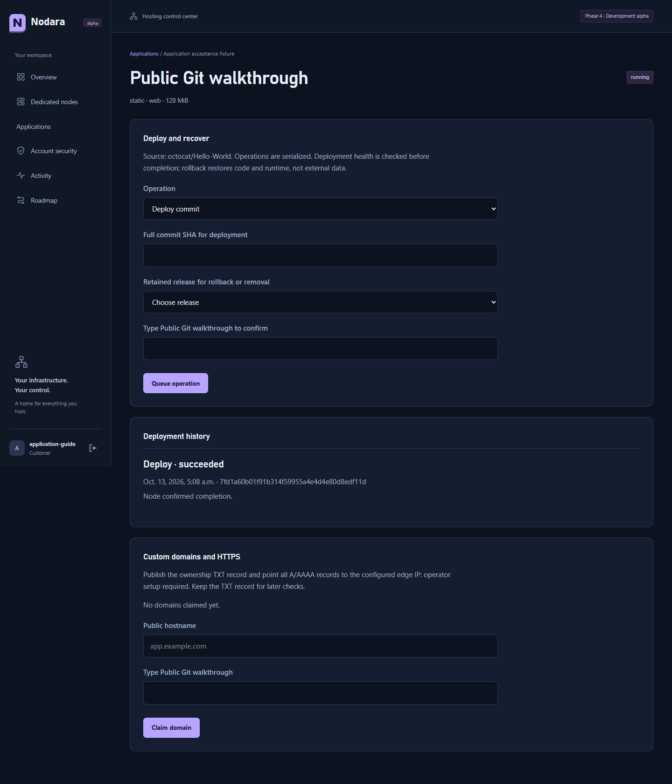Click 'Node confirmed completion.' text
This screenshot has width=672, height=784.
click(188, 496)
